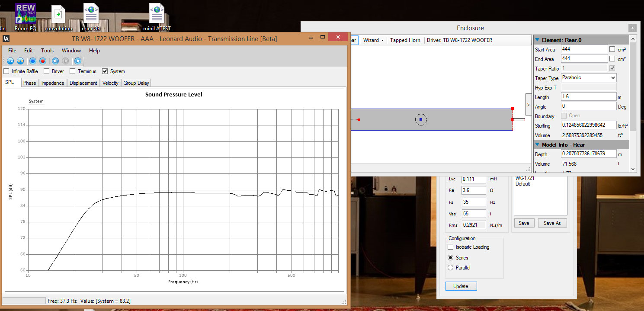Collapse the Element: Rear.0 section
This screenshot has height=311, width=644.
538,40
